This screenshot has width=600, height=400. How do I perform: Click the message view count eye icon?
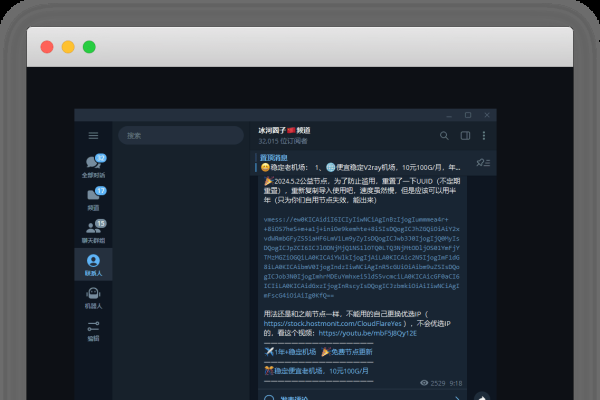(424, 383)
